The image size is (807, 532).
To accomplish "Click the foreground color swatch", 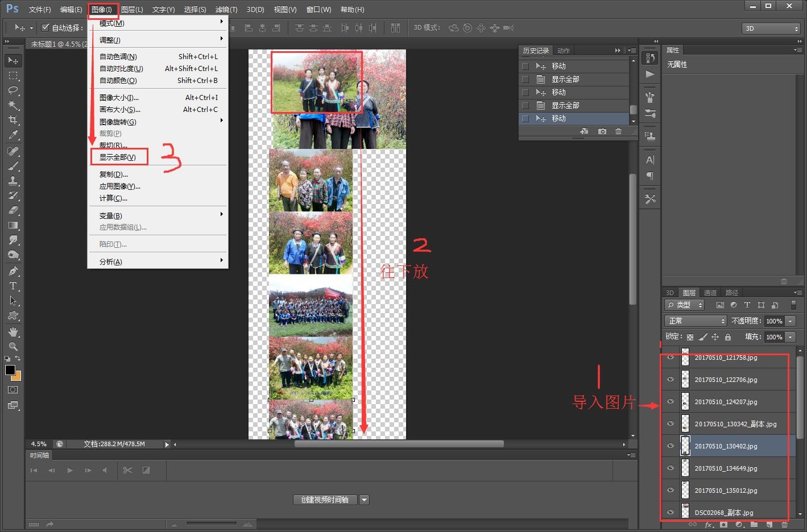I will click(x=10, y=370).
